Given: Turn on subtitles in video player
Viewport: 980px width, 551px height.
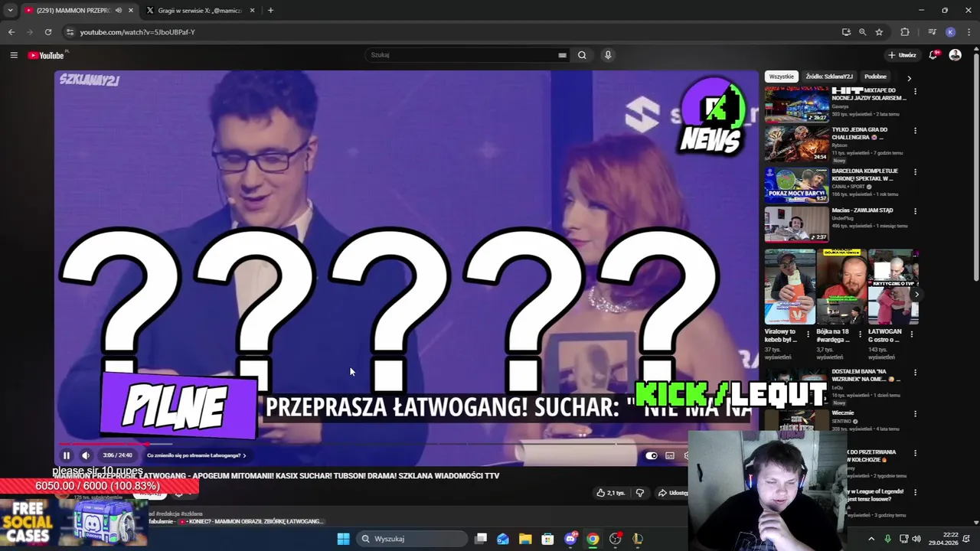Looking at the screenshot, I should pyautogui.click(x=670, y=455).
